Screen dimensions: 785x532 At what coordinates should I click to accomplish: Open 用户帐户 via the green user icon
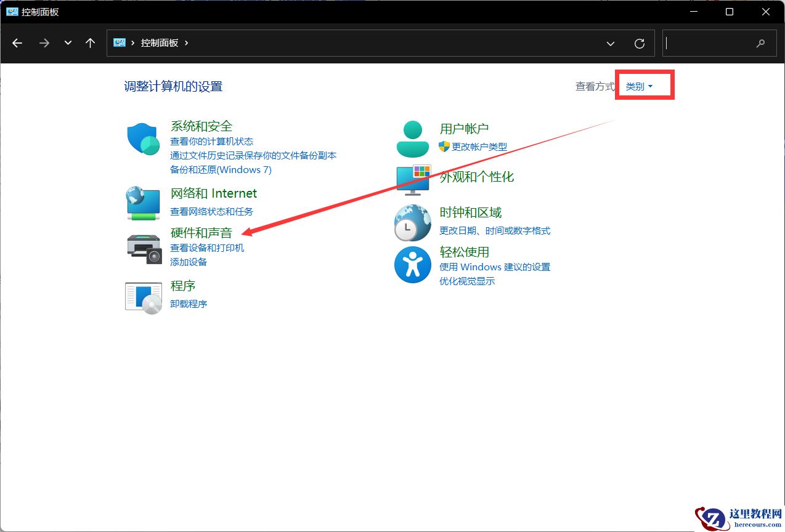point(412,137)
